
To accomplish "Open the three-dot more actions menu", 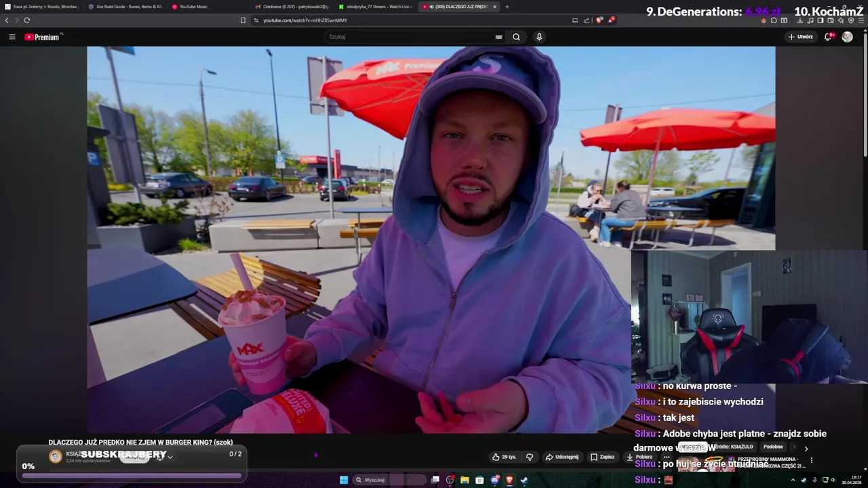I will [667, 457].
